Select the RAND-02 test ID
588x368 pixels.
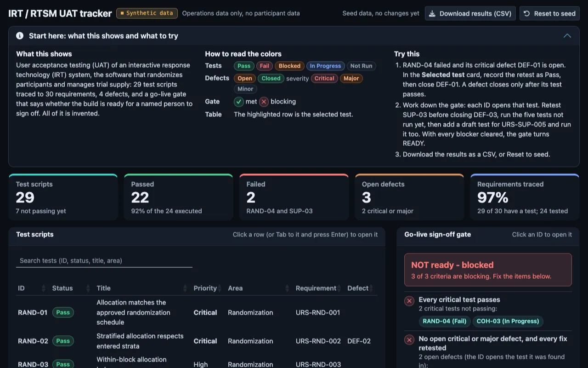point(33,341)
